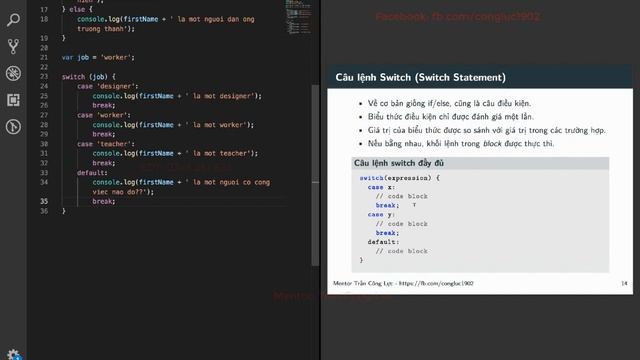Click the code minimap preview

pos(298,17)
